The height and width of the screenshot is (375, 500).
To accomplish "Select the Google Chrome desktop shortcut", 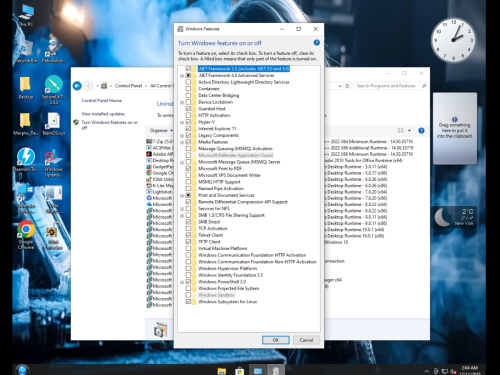I will coord(26,235).
